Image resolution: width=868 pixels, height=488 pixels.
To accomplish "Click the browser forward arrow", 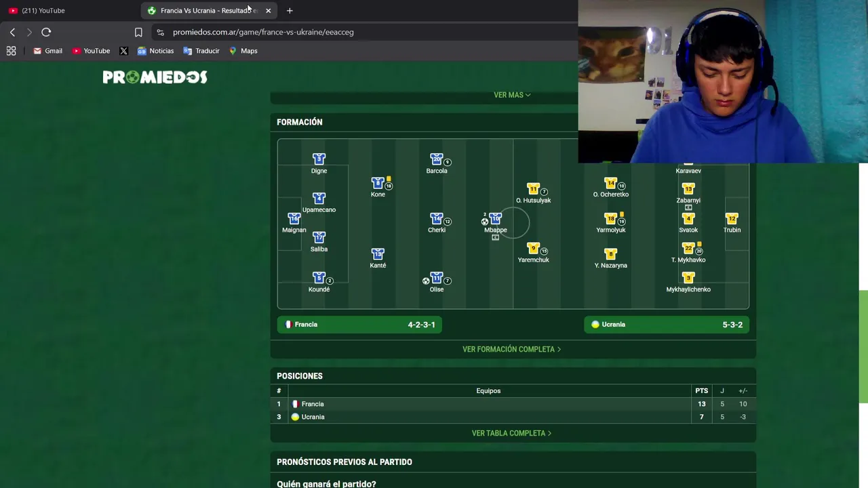I will 29,32.
